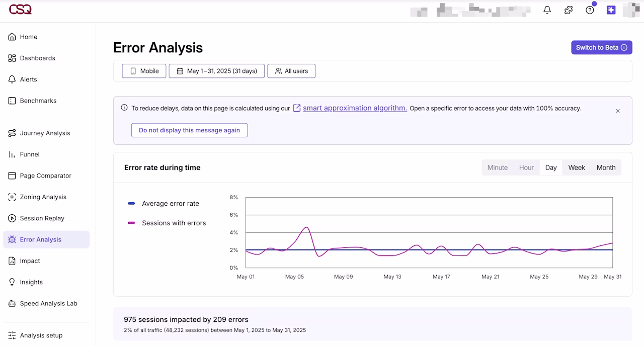Click the Impact label in sidebar
The image size is (644, 346).
pos(30,261)
